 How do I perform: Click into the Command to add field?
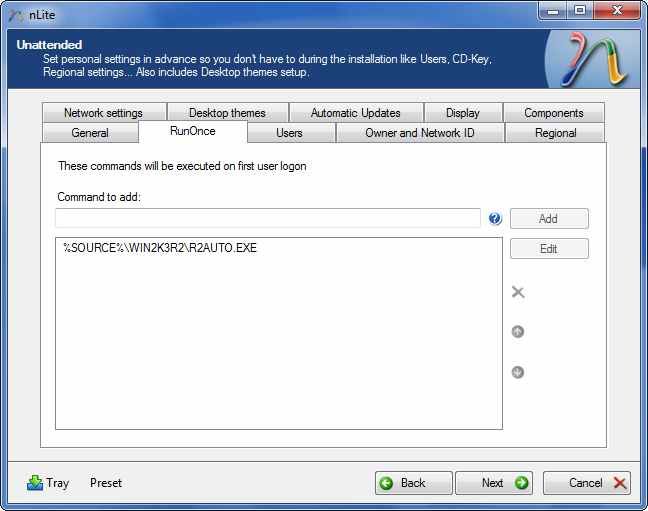(x=268, y=218)
